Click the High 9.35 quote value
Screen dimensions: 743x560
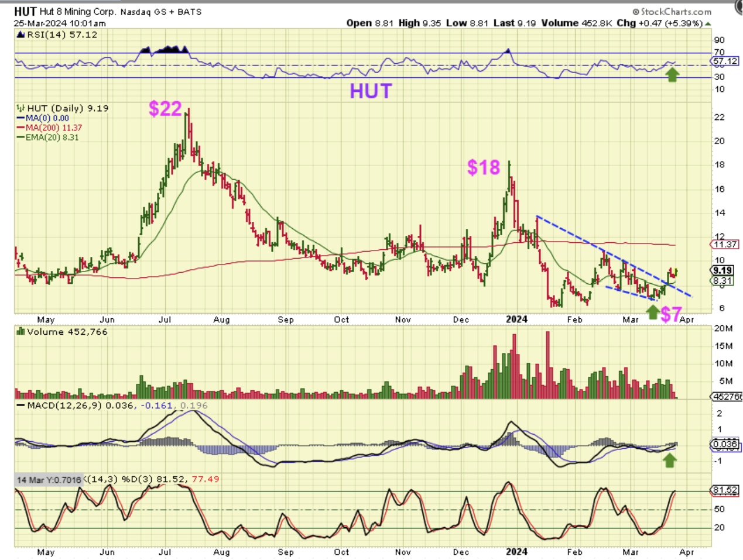coord(419,23)
